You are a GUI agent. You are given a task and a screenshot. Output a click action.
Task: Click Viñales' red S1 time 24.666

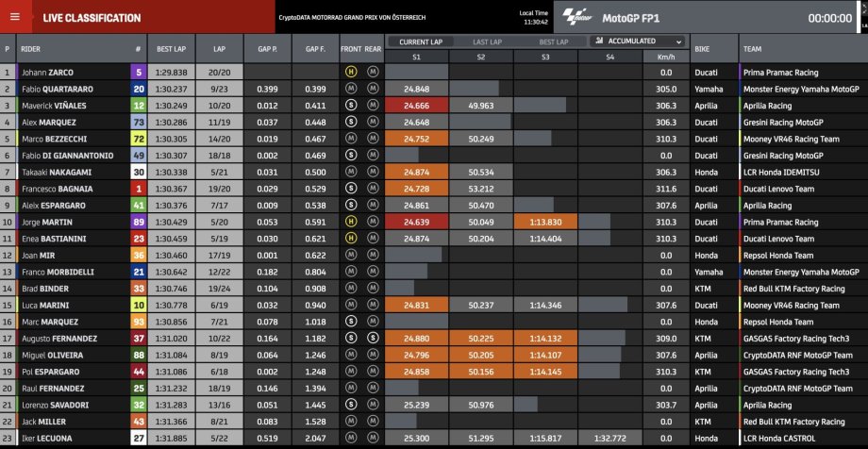(x=416, y=106)
